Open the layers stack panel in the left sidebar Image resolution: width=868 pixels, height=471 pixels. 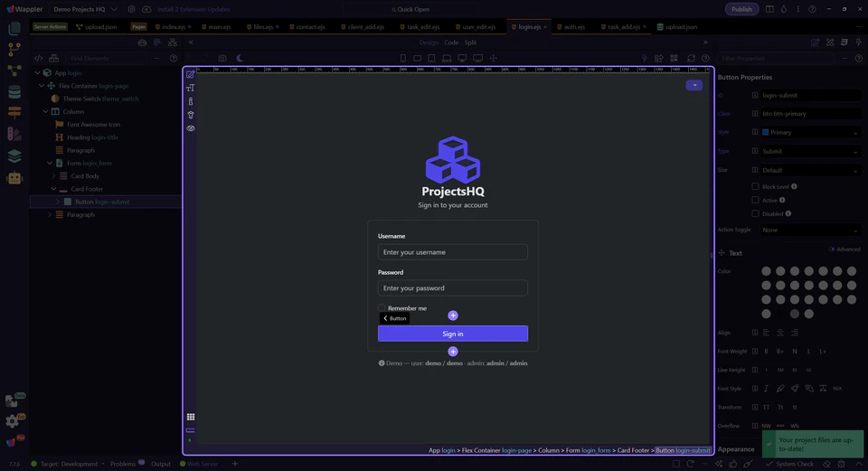tap(14, 156)
